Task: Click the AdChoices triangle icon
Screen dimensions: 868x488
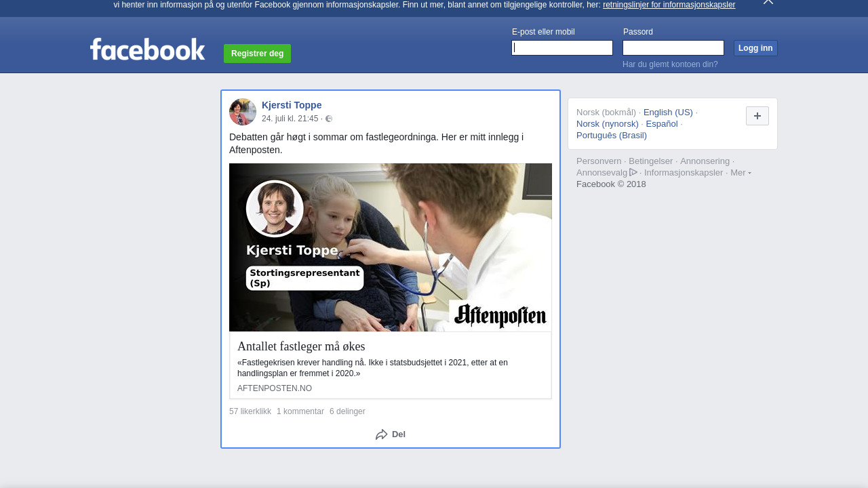Action: coord(633,172)
